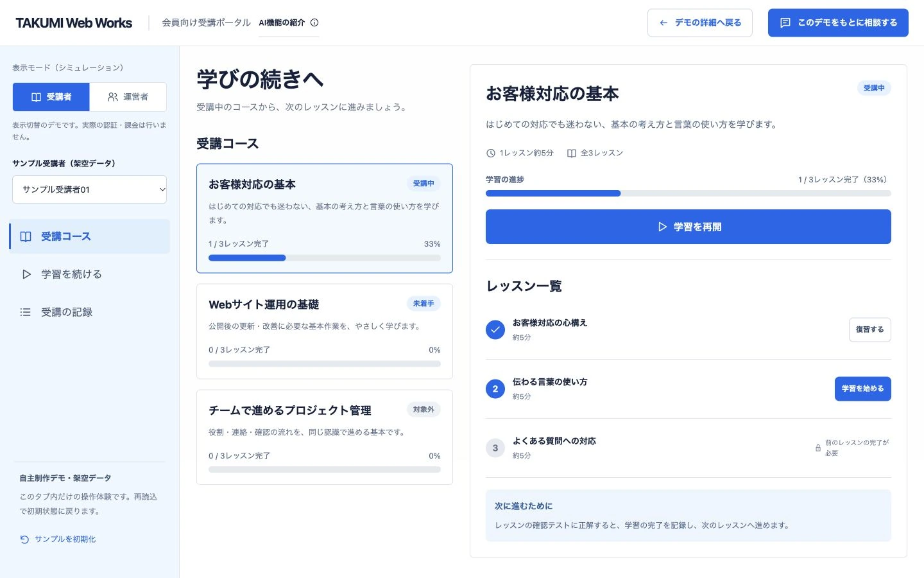The height and width of the screenshot is (578, 924).
Task: Click the 0% value on Webサイト運用の基礎 card
Action: 434,350
